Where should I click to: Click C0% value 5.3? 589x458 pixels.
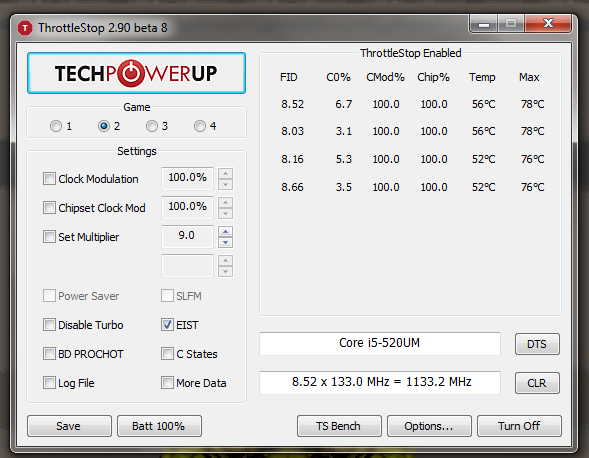point(344,159)
